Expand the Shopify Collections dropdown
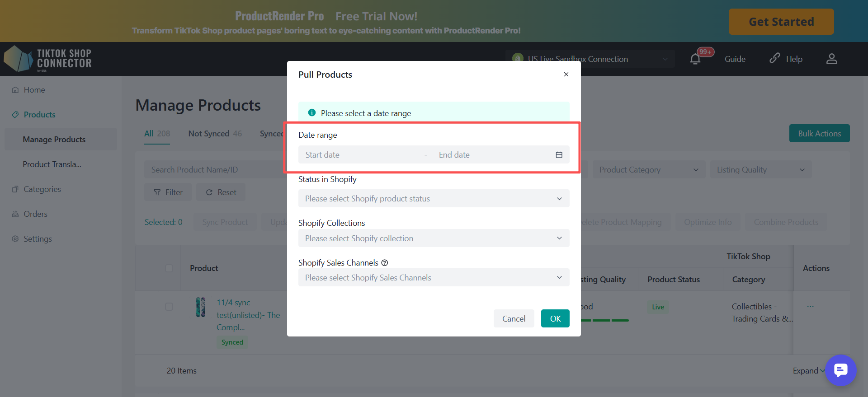This screenshot has width=868, height=397. [x=433, y=238]
